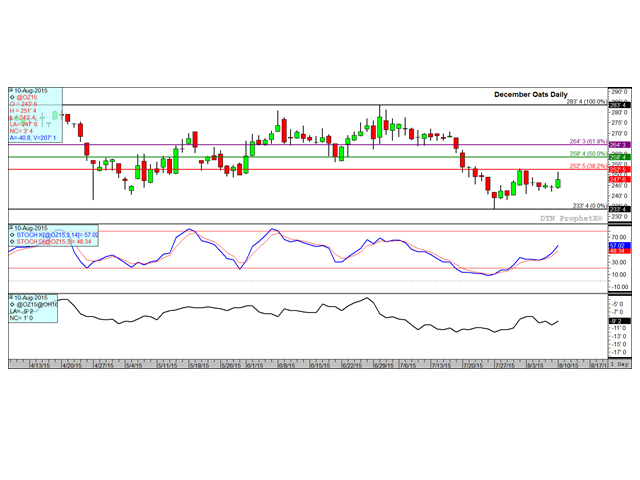Click the 7/13/15 date on time axis
This screenshot has height=480, width=640.
[441, 365]
